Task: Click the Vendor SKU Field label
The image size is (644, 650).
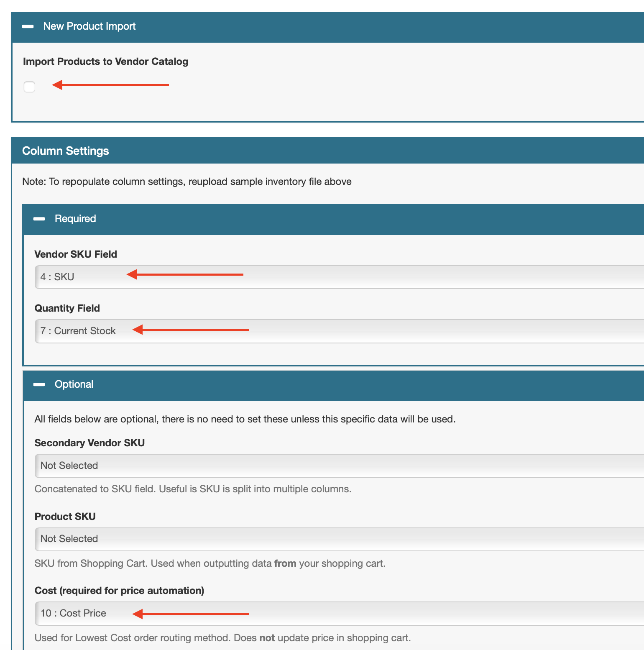Action: tap(76, 254)
